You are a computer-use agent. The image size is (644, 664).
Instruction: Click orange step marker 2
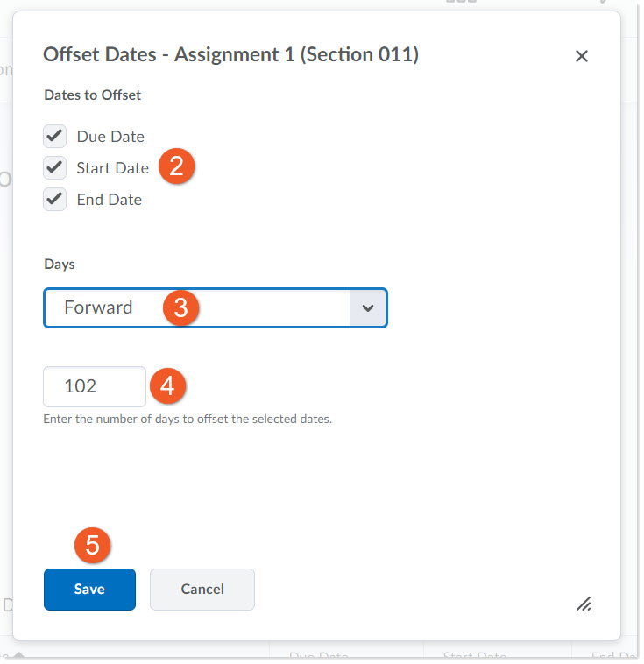176,166
